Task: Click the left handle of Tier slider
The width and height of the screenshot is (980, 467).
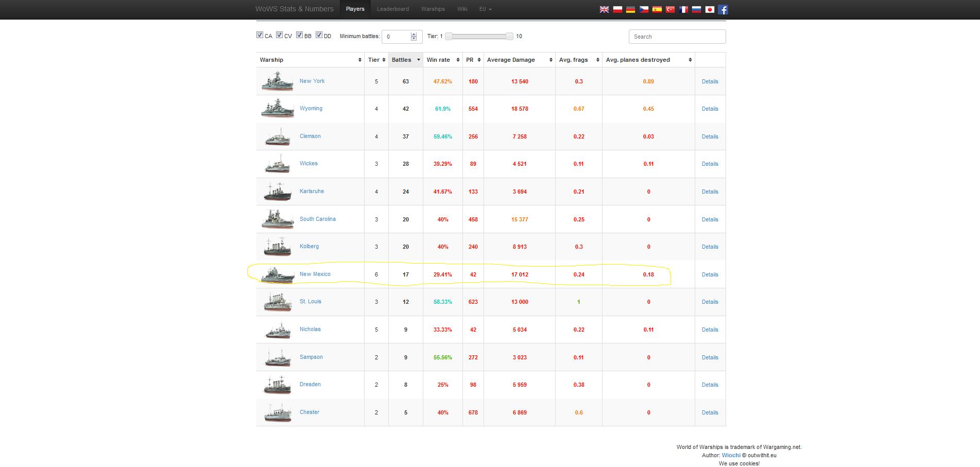Action: pyautogui.click(x=449, y=36)
